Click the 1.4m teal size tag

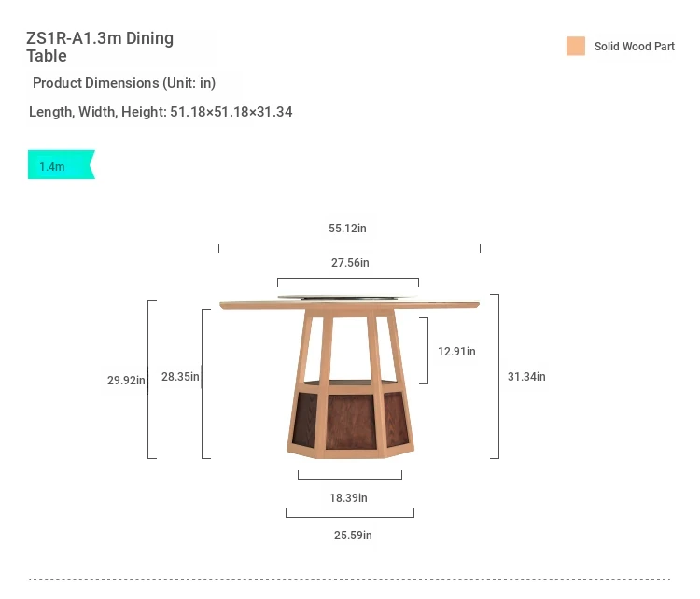pos(62,165)
